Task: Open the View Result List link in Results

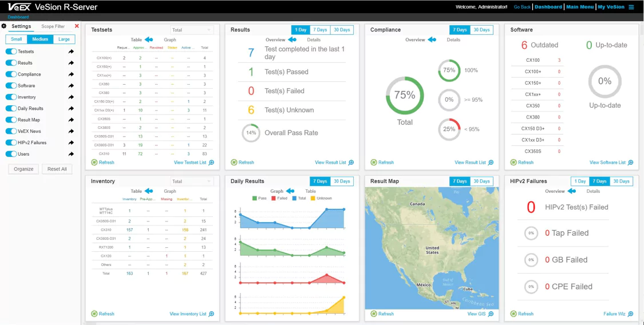Action: (x=330, y=162)
